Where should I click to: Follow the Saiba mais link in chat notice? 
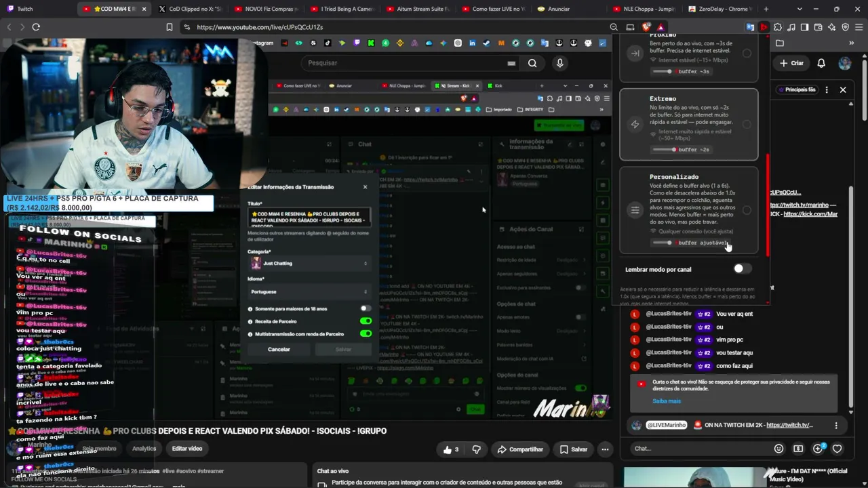(667, 401)
